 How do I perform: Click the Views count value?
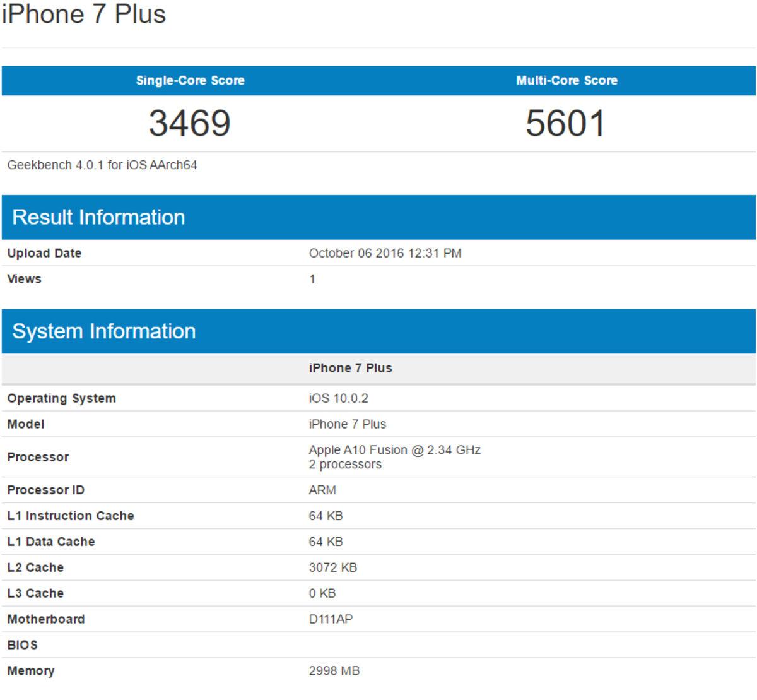(x=310, y=278)
